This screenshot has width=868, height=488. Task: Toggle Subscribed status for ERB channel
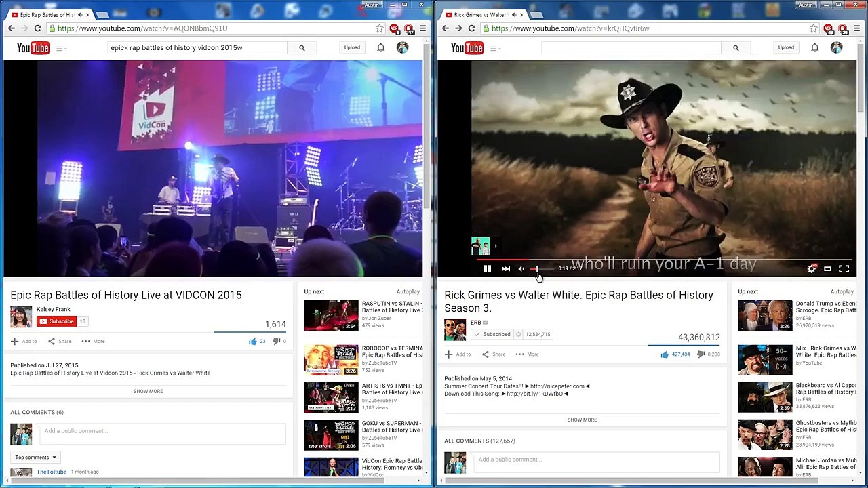point(492,334)
